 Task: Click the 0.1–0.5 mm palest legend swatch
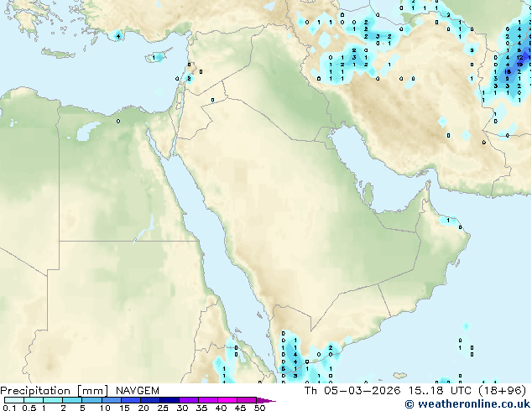14,400
